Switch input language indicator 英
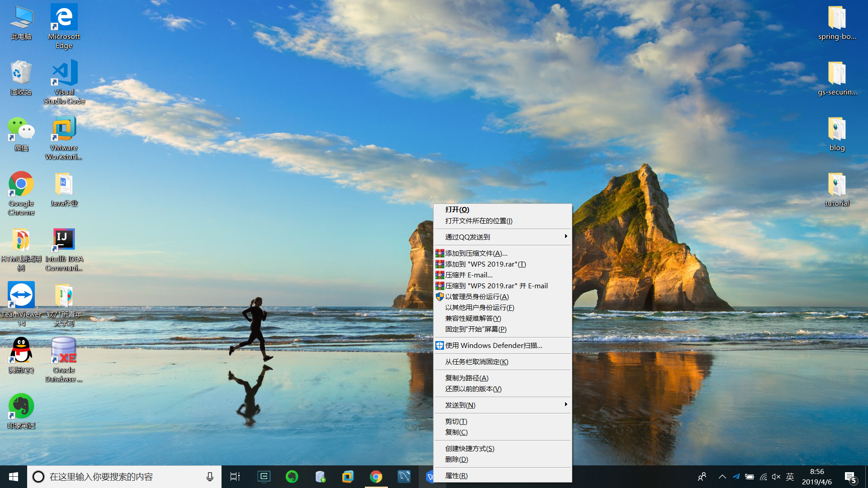 790,477
